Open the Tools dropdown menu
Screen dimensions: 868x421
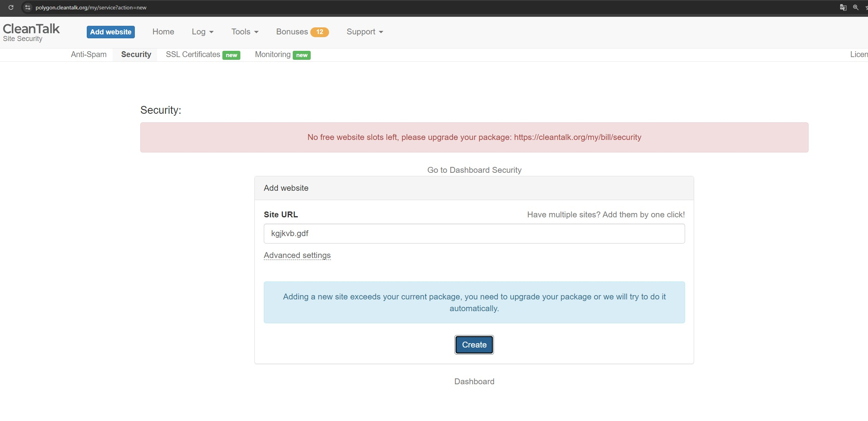[245, 32]
